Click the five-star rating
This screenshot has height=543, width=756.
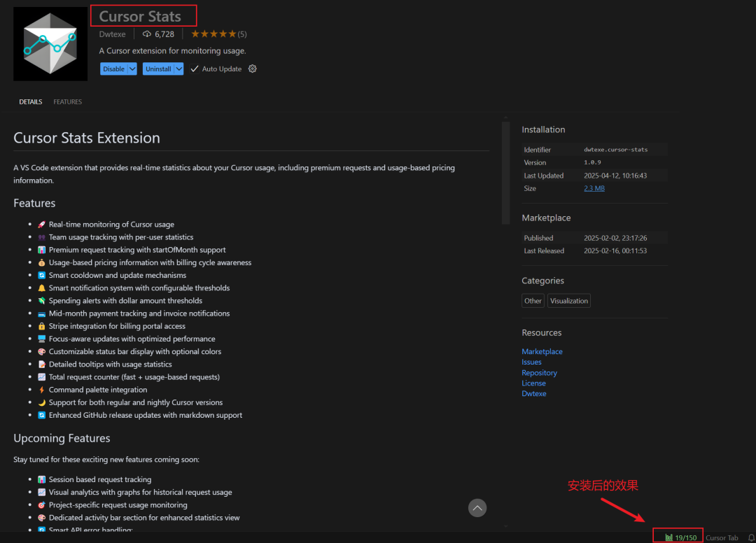tap(213, 34)
